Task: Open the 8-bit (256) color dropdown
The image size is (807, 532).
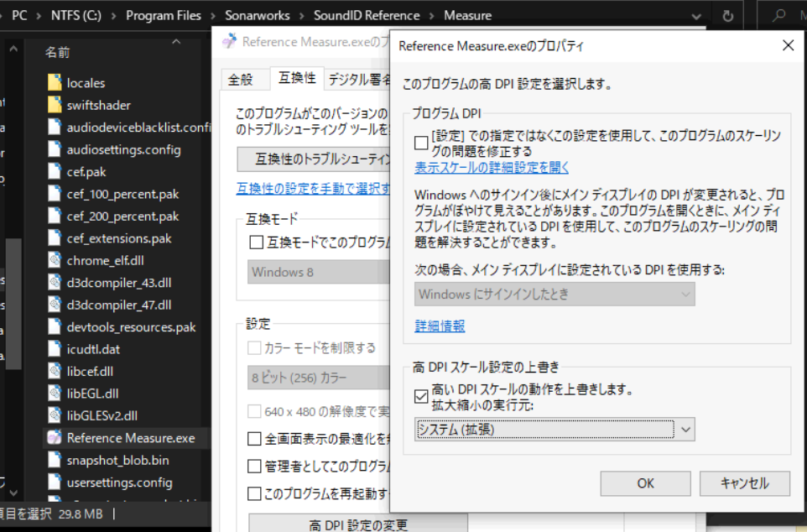Action: [319, 378]
